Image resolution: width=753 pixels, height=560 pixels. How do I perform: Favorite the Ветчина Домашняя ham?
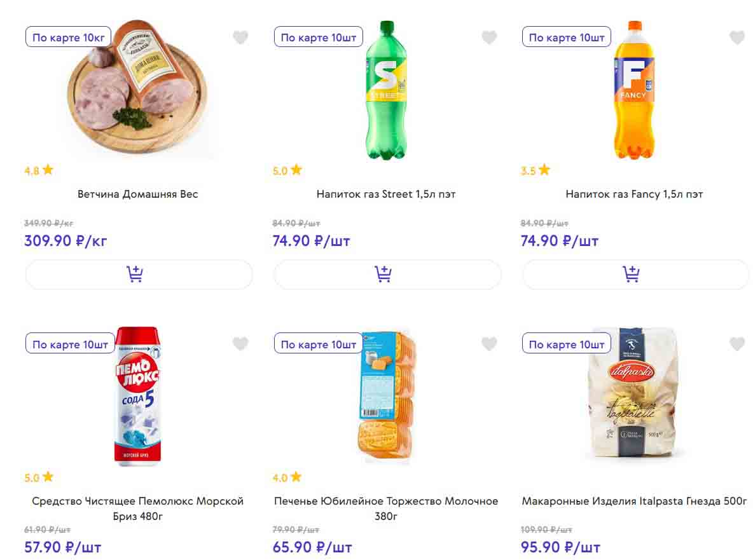point(240,38)
